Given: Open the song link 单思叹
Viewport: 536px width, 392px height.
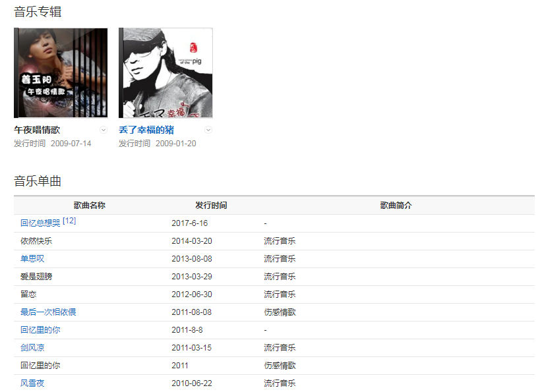Looking at the screenshot, I should click(32, 259).
